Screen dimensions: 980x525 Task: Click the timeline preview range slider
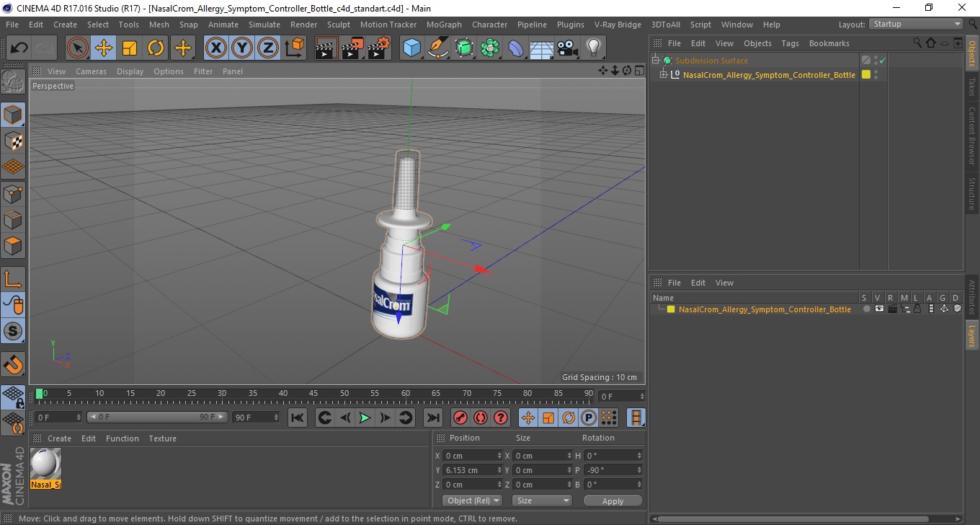pyautogui.click(x=157, y=418)
